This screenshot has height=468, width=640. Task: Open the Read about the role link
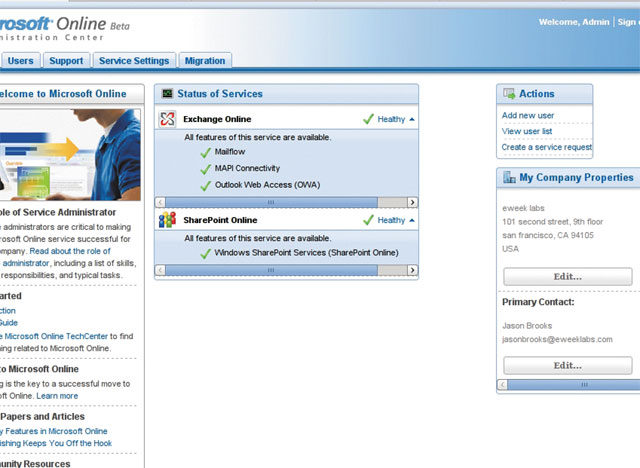click(x=70, y=251)
